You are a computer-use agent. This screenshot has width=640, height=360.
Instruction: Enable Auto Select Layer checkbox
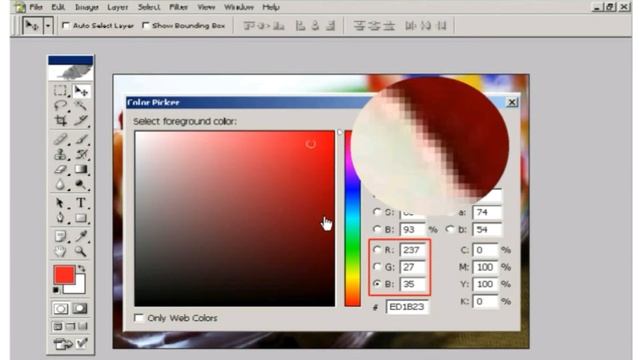pos(65,26)
